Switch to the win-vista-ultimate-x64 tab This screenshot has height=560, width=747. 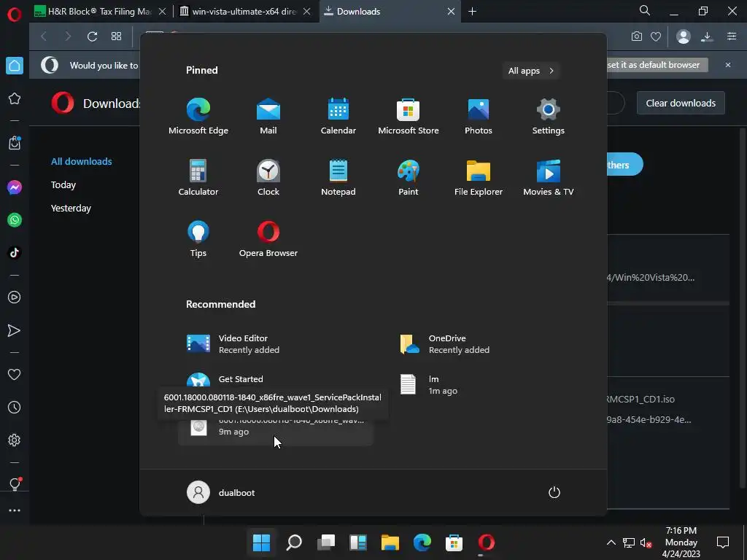coord(245,12)
